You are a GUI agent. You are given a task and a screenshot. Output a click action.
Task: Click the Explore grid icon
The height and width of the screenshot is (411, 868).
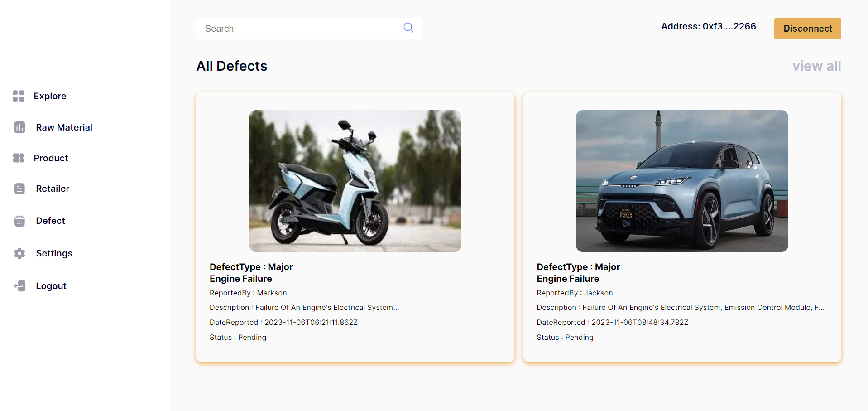coord(19,96)
